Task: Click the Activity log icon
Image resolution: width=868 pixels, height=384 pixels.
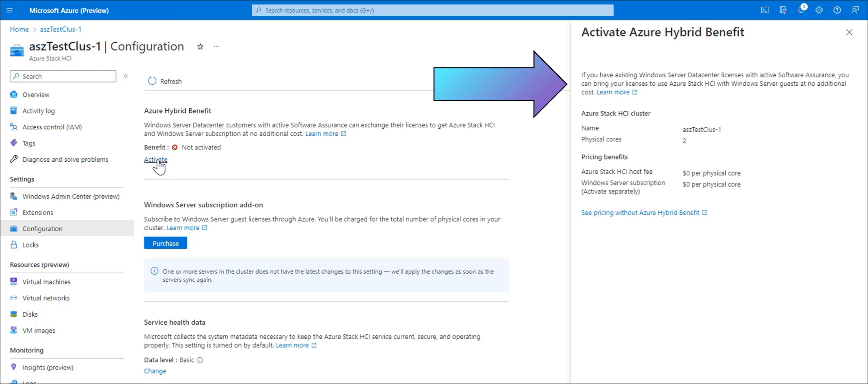Action: click(x=14, y=111)
